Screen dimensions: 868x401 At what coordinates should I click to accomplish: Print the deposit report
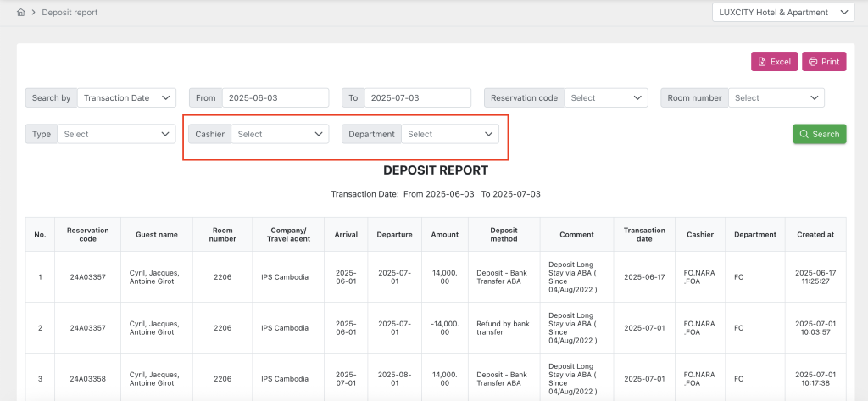point(823,62)
